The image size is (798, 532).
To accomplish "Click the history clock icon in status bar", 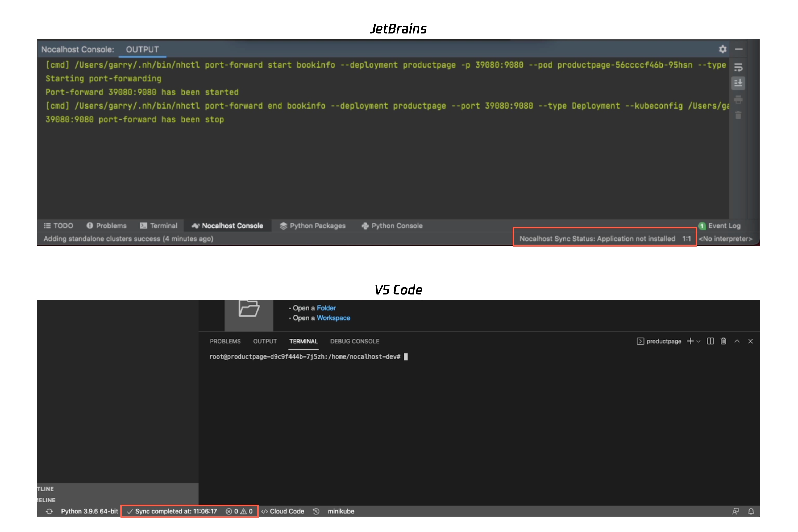I will click(316, 511).
